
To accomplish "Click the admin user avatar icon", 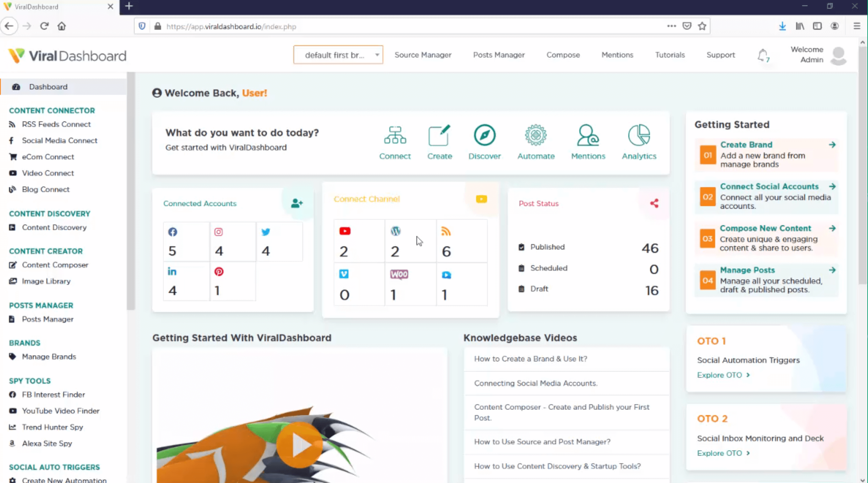I will tap(839, 55).
